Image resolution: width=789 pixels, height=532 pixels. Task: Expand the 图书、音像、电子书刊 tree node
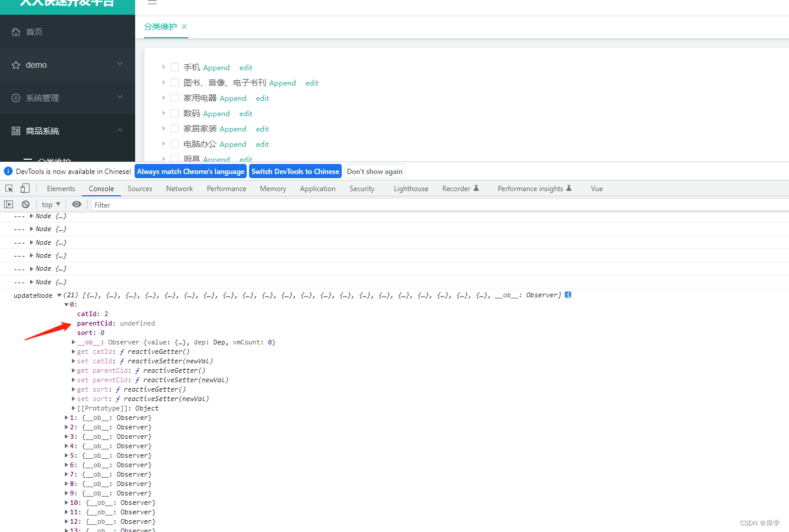pos(163,83)
